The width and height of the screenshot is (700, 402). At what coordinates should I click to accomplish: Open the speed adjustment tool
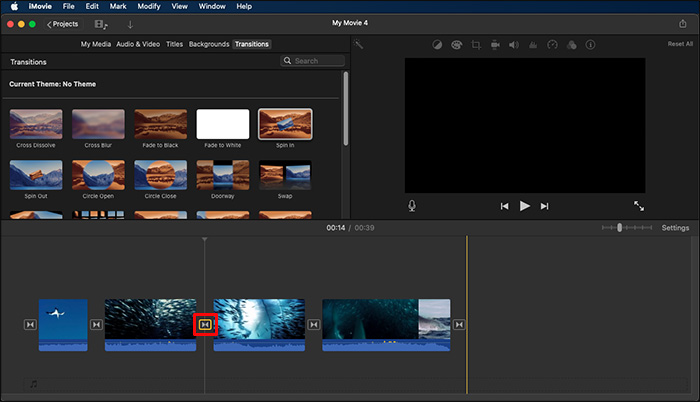551,45
